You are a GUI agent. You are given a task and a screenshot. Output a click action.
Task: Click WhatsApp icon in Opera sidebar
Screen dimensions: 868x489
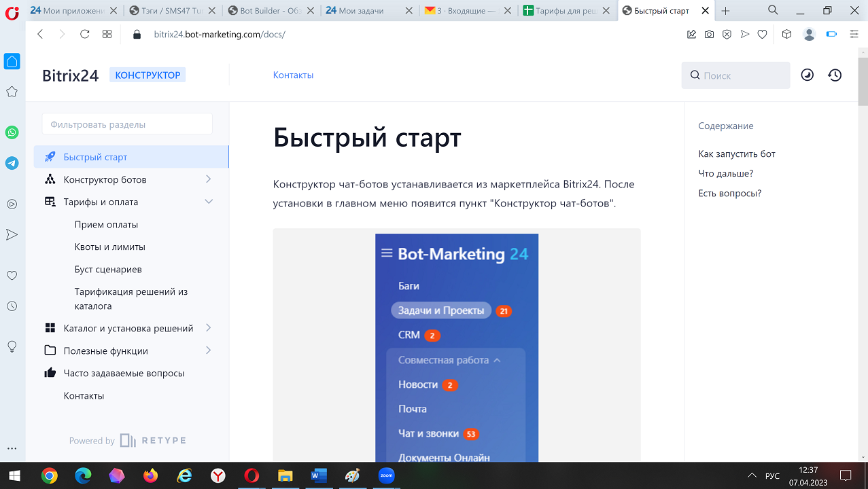[x=12, y=132]
